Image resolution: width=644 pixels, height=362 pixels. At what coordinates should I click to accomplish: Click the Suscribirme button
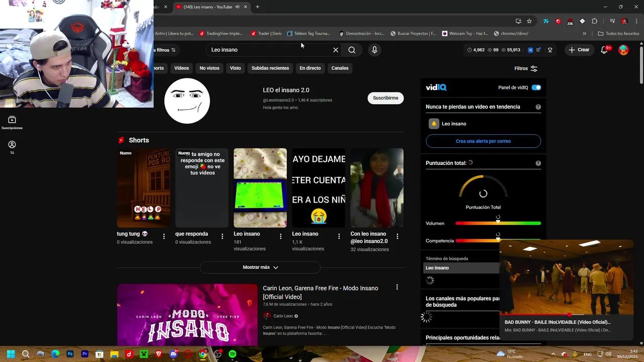pos(385,98)
